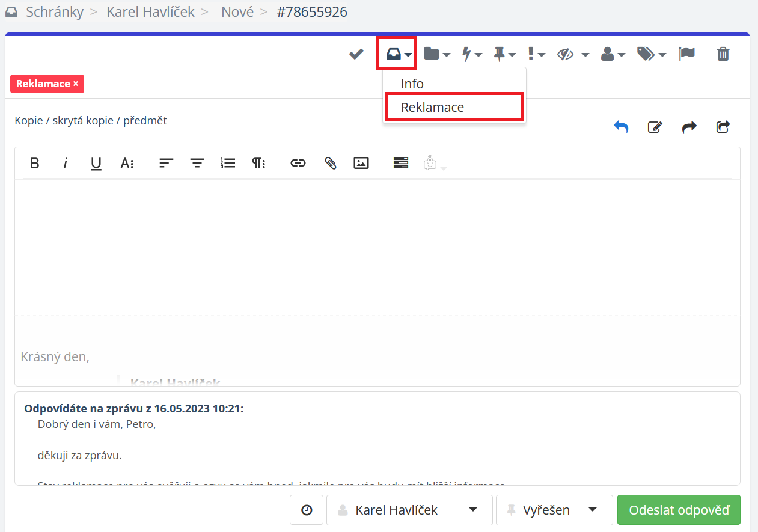
Task: Click ticket number #78655926
Action: point(312,12)
